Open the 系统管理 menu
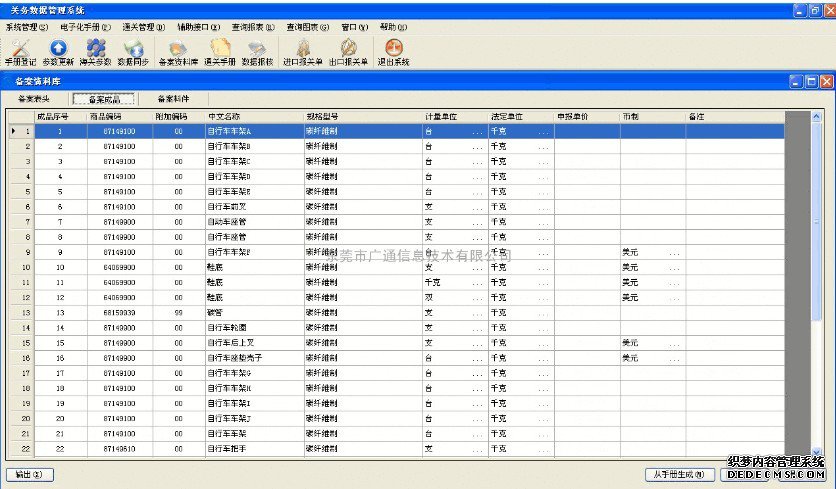Viewport: 836px width, 489px height. click(x=27, y=27)
